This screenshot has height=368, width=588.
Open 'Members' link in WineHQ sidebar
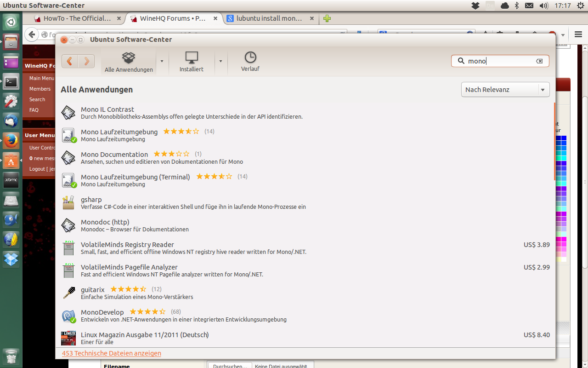[40, 89]
